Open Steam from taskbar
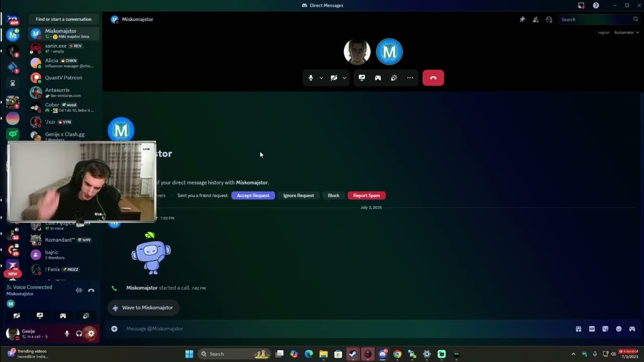 [x=353, y=354]
